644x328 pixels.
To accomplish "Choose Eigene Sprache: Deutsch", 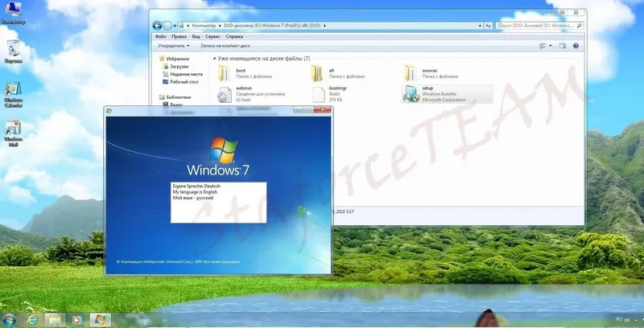I will coord(196,187).
